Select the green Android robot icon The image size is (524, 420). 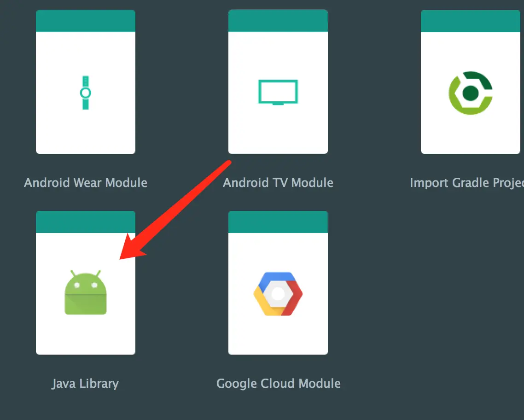click(86, 292)
